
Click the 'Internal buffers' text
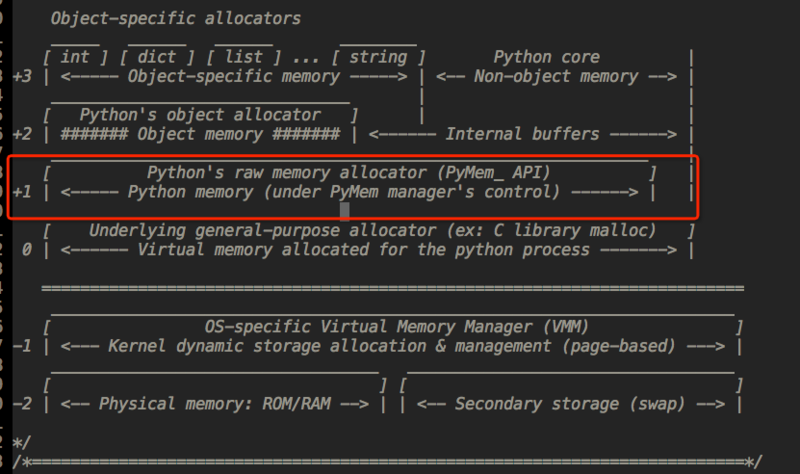click(x=523, y=134)
